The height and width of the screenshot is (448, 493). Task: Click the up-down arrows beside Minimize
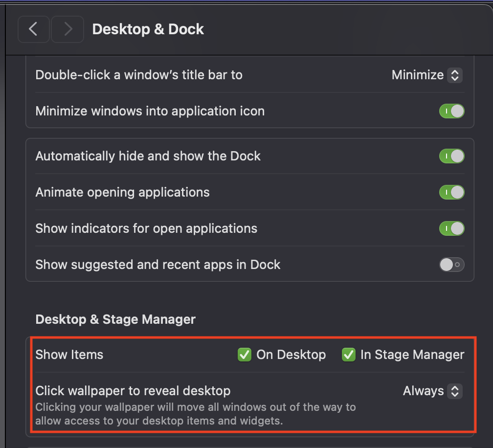point(455,75)
